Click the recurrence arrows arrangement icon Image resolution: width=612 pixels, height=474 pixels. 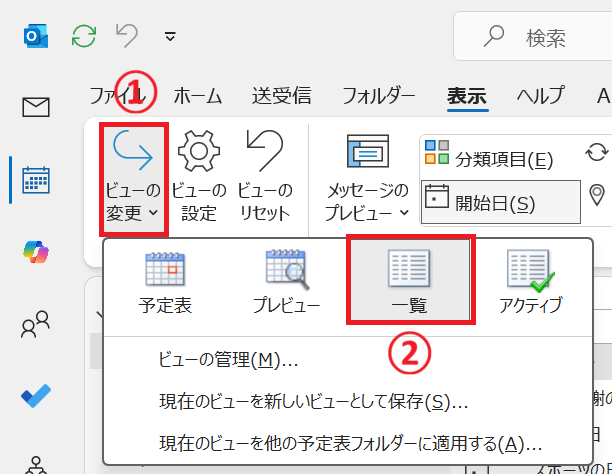(x=596, y=152)
